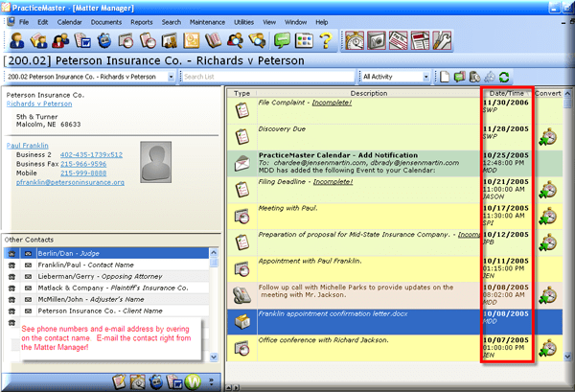Click envelope icon for Lieberman/Gerry contact
The height and width of the screenshot is (392, 575).
[x=28, y=276]
